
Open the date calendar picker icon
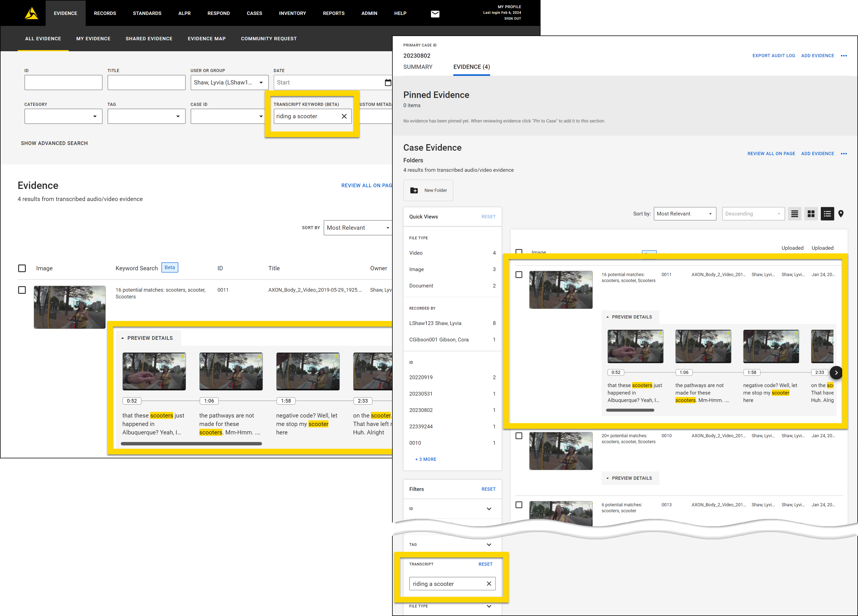click(x=387, y=82)
